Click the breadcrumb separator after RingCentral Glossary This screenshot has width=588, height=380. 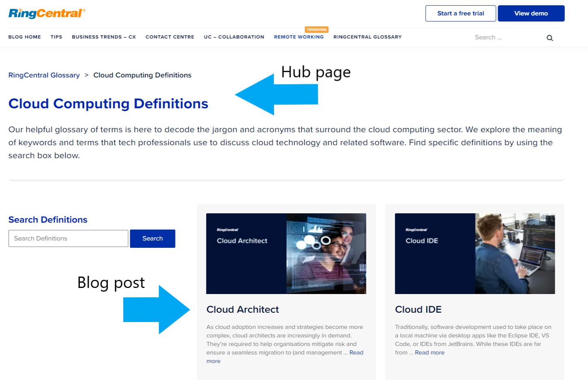coord(86,75)
